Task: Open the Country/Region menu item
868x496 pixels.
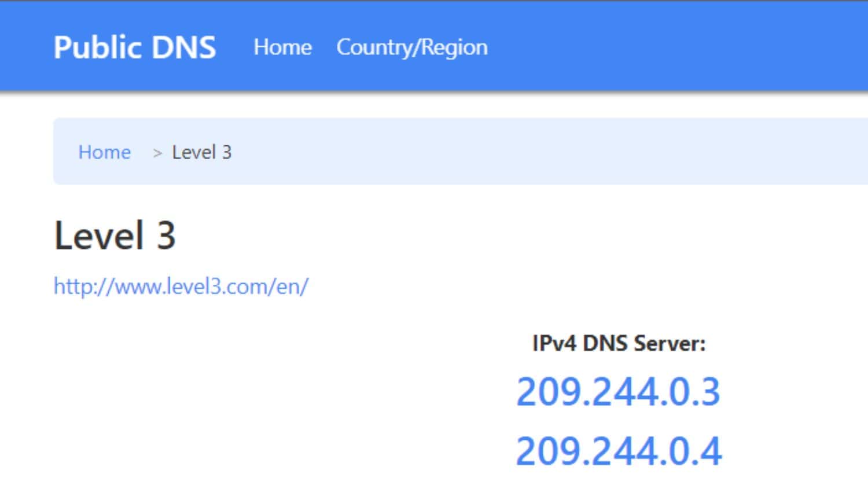Action: pos(412,48)
